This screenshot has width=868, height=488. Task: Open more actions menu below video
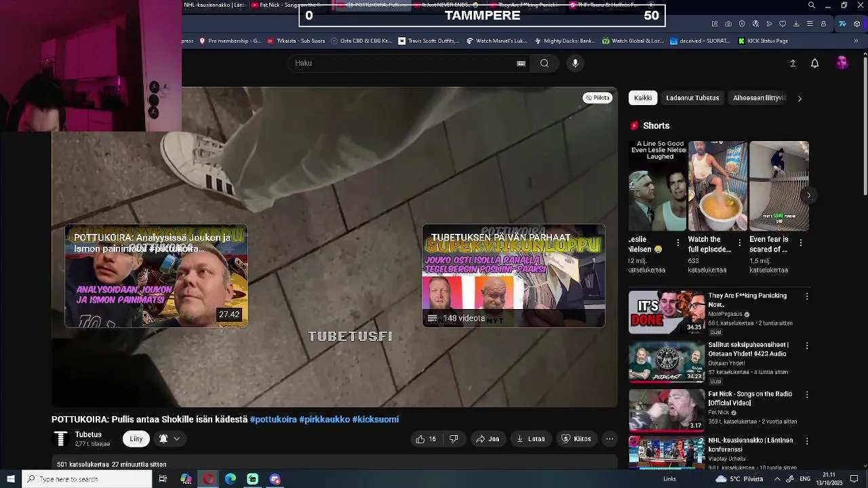pyautogui.click(x=610, y=439)
